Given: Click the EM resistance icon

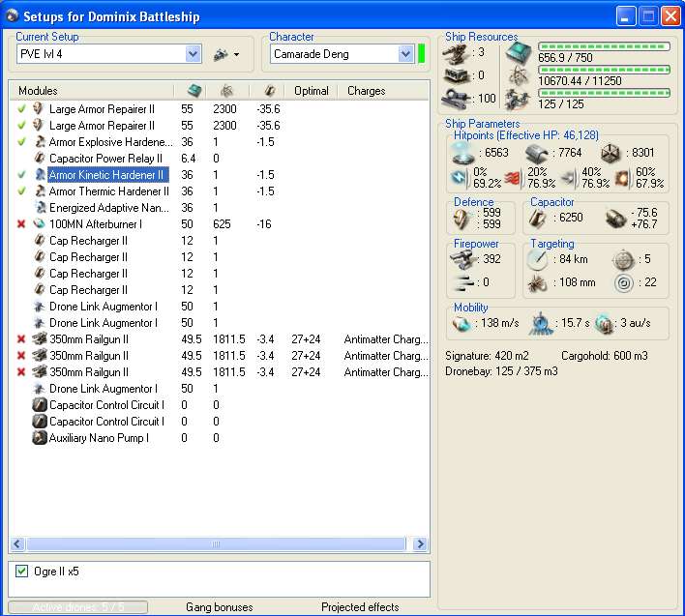Looking at the screenshot, I should (460, 178).
